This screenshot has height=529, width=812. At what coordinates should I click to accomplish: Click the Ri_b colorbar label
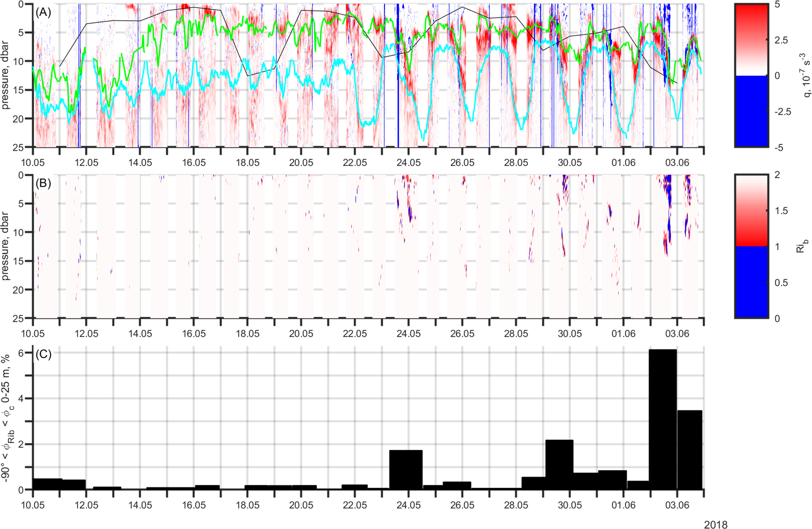click(x=802, y=246)
